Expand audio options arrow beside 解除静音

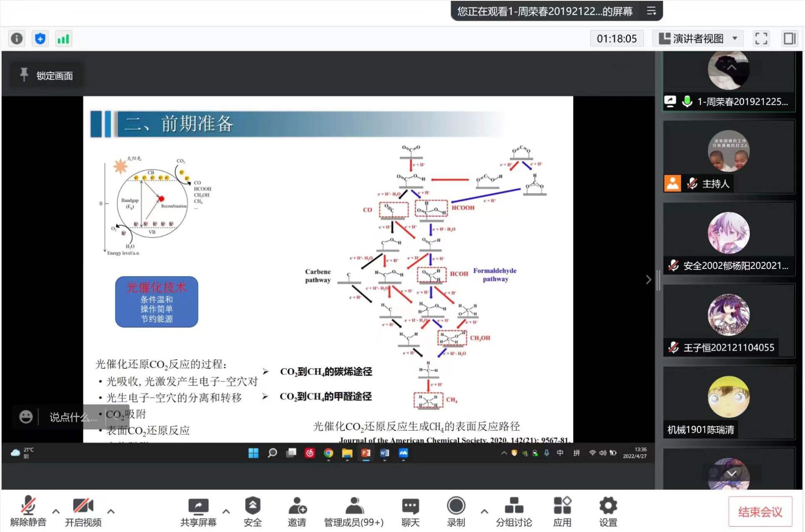pyautogui.click(x=56, y=511)
